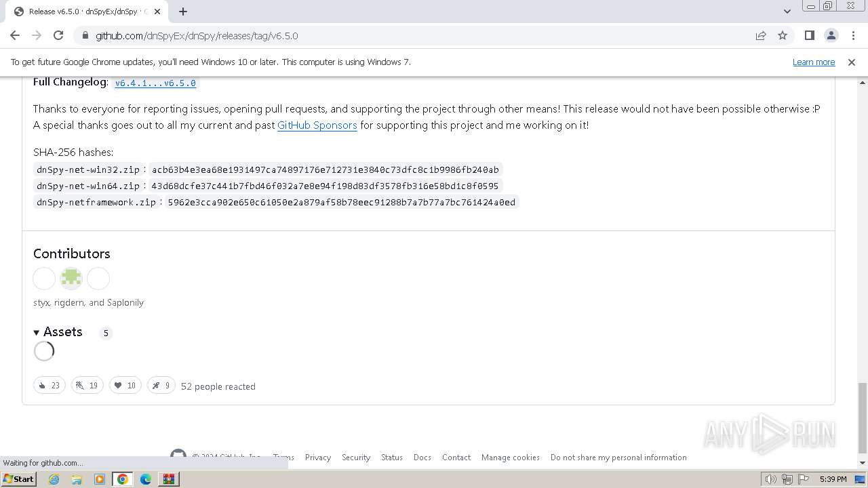Open styx contributor avatar

tap(44, 279)
